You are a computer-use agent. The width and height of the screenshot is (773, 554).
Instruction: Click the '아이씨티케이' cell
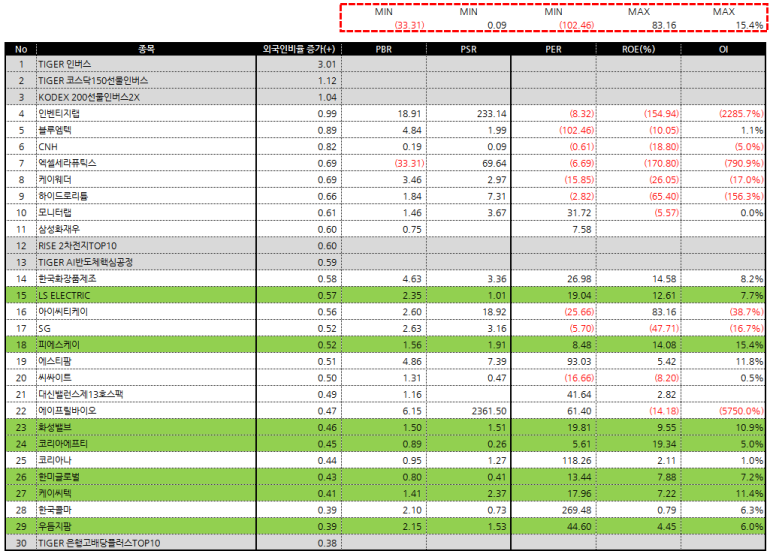click(x=146, y=312)
